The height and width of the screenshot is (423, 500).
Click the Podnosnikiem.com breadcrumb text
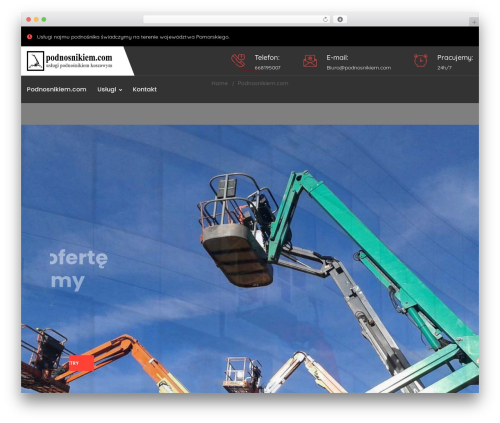pyautogui.click(x=263, y=83)
